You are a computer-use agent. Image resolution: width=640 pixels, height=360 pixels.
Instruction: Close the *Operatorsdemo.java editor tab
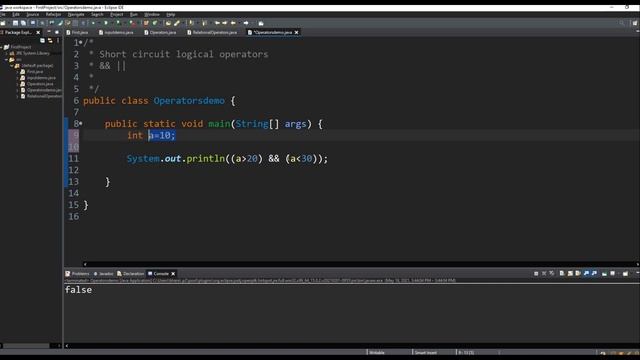(297, 32)
